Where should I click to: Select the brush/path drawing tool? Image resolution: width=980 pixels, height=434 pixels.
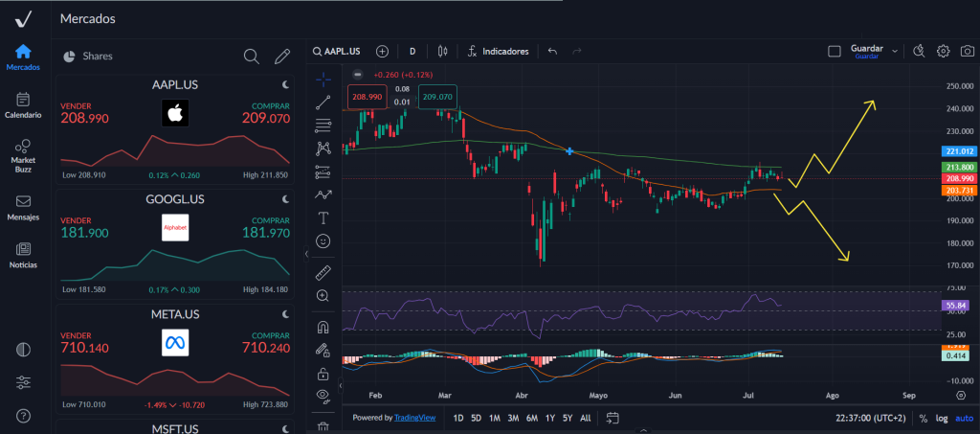click(x=323, y=194)
